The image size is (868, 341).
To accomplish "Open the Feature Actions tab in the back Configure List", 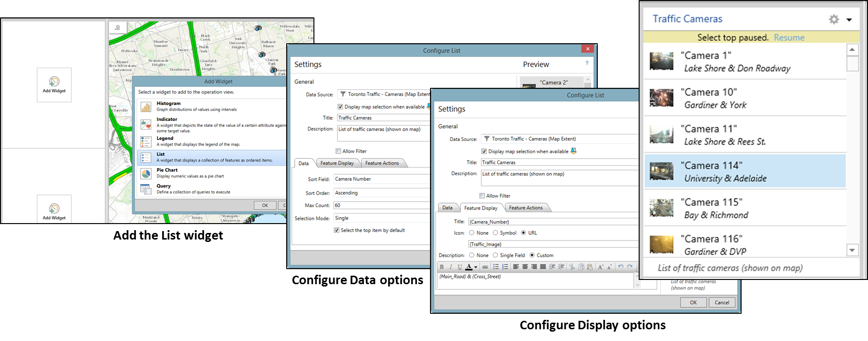I will pyautogui.click(x=382, y=163).
